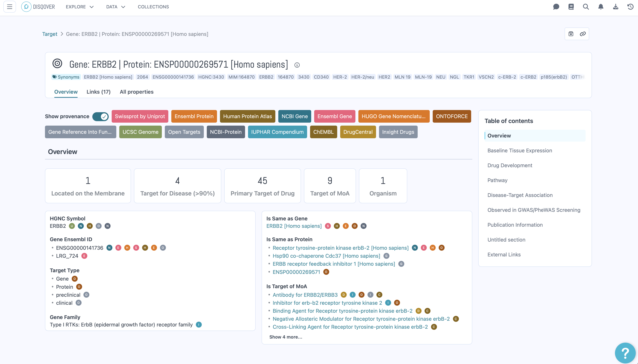Click the DISQOVER logo
The height and width of the screenshot is (364, 638).
[38, 7]
